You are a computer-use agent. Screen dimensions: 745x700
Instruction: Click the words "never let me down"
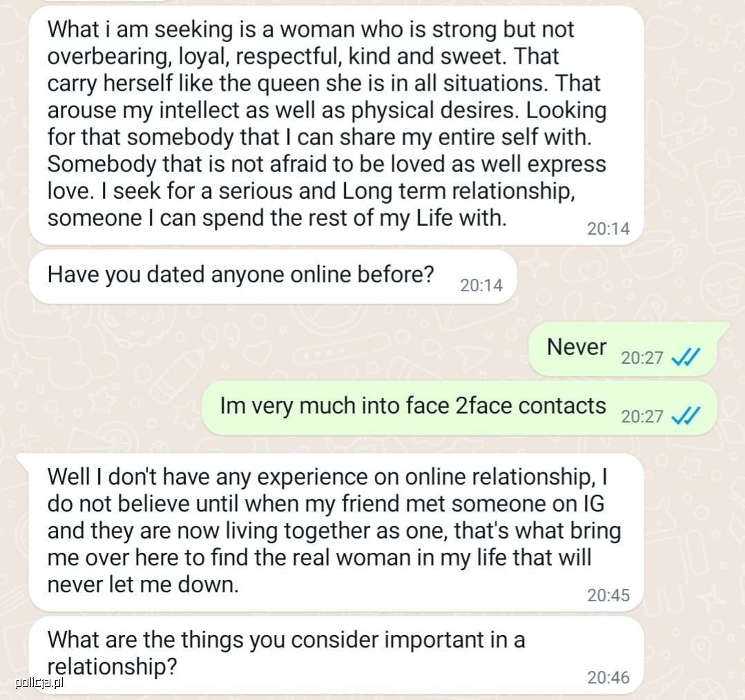[142, 585]
